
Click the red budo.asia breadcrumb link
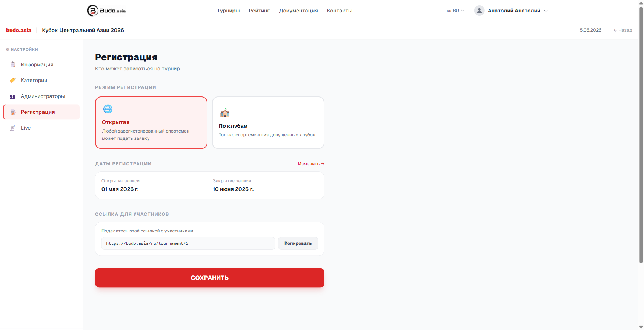pyautogui.click(x=18, y=30)
